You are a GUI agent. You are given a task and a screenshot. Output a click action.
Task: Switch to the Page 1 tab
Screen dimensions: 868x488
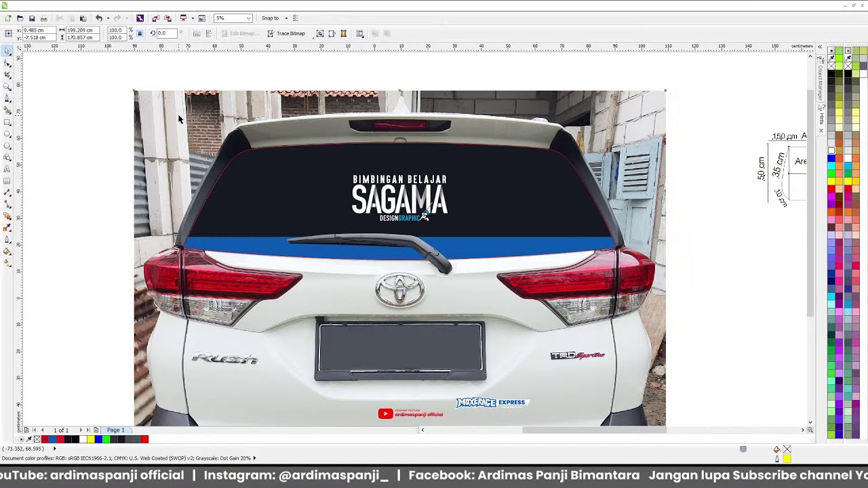115,430
